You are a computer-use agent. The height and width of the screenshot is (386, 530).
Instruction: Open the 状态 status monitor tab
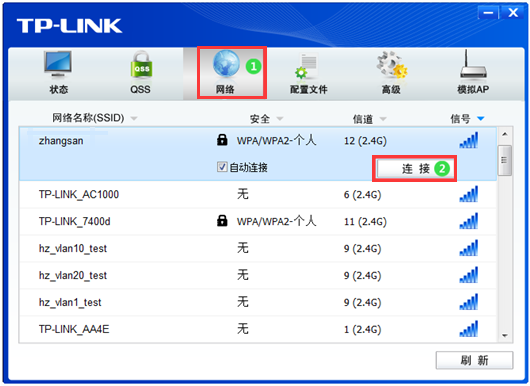pyautogui.click(x=58, y=72)
